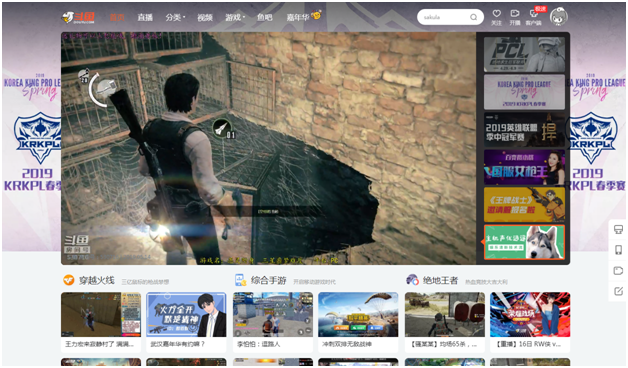Click the video camera icon in right sidebar
Image resolution: width=628 pixels, height=368 pixels.
tap(618, 271)
